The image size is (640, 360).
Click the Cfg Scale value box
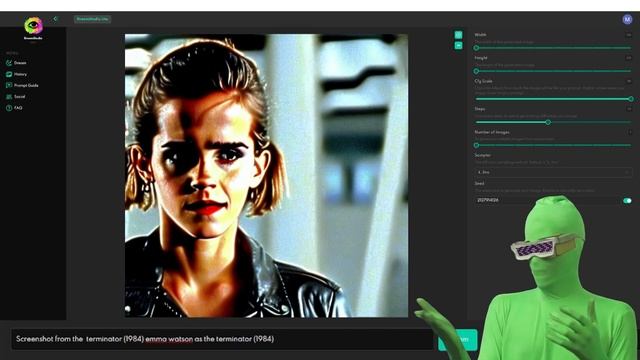click(629, 81)
